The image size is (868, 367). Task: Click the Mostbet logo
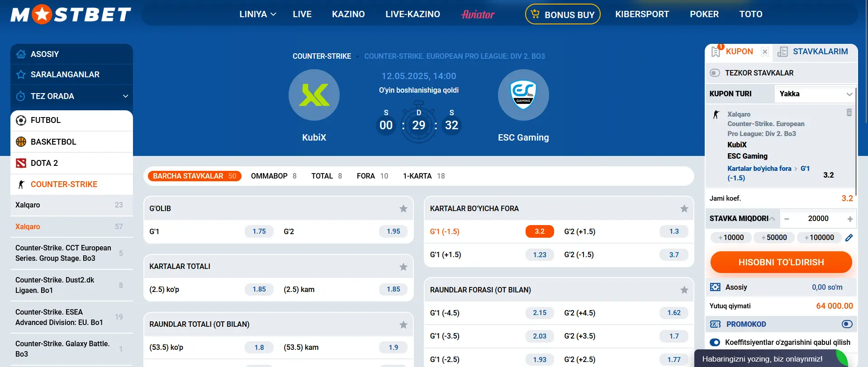(x=71, y=14)
